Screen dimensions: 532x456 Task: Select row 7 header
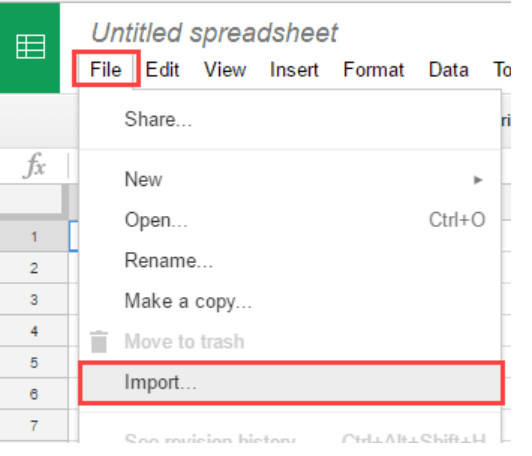point(34,425)
